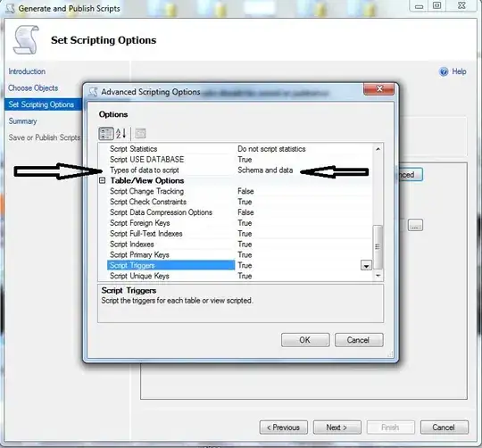Click True value of Script Triggers

(245, 265)
